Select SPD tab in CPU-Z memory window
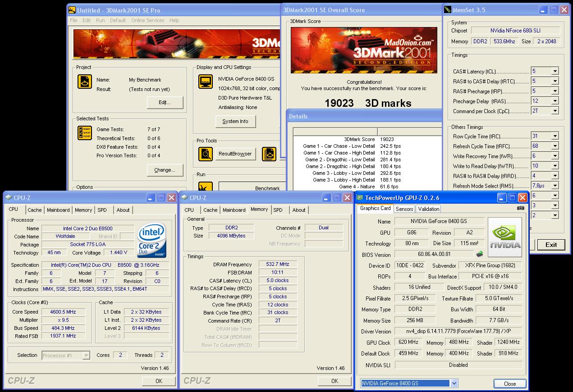The height and width of the screenshot is (392, 573). click(x=278, y=210)
